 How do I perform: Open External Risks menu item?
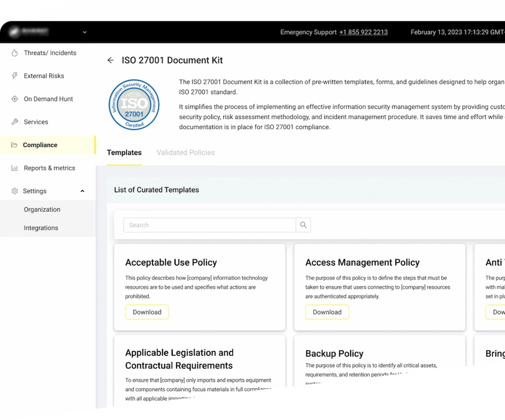pos(48,76)
